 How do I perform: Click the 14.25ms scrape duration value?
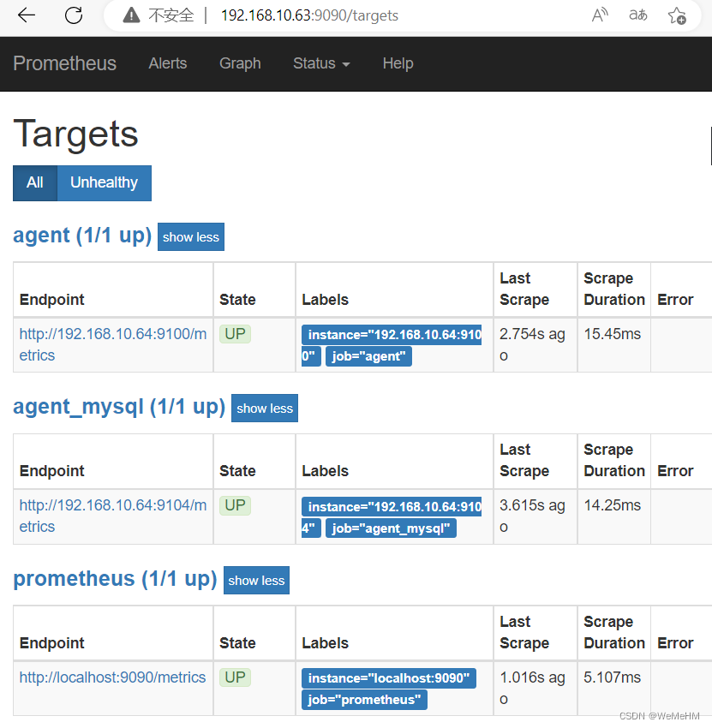(612, 505)
